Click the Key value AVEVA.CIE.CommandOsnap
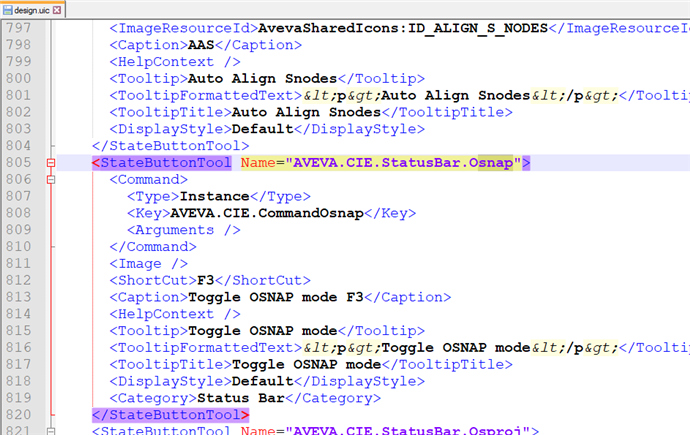The height and width of the screenshot is (435, 690). pyautogui.click(x=267, y=213)
